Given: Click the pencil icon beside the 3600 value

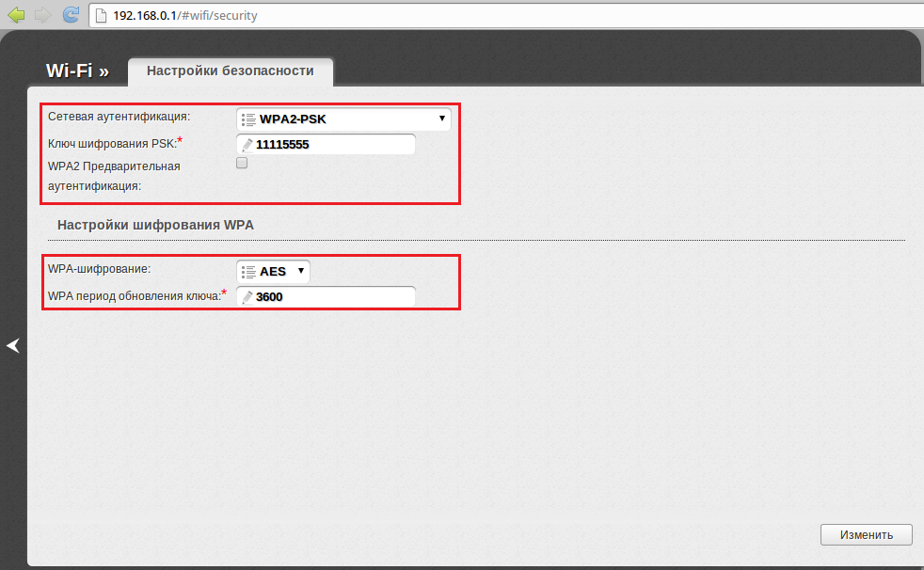Looking at the screenshot, I should click(247, 297).
